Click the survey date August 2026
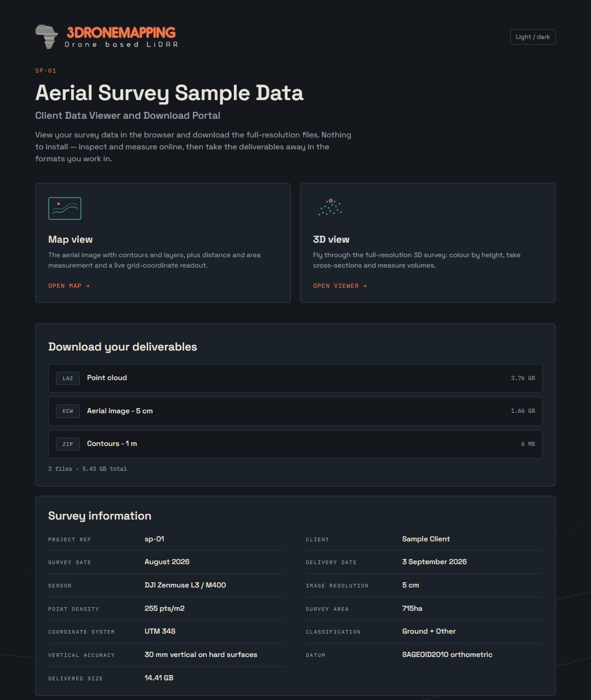The image size is (591, 700). coord(167,562)
